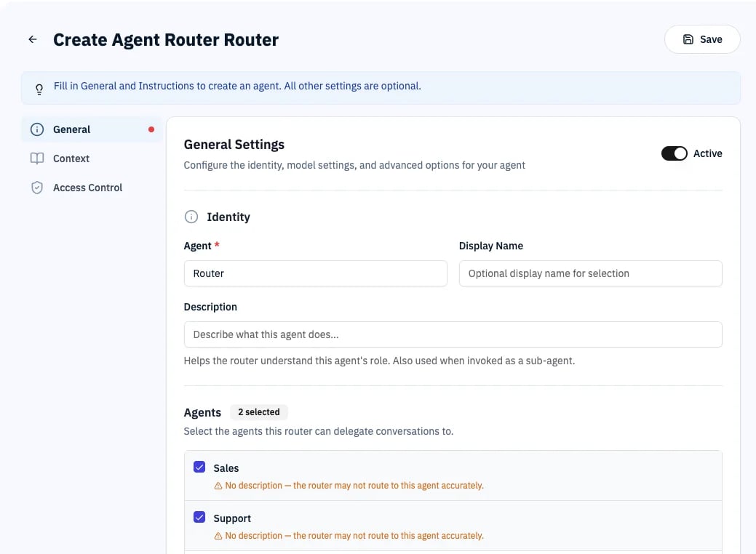Click the 'Create Agent Router Router' title
Screen dimensions: 756x554
coord(166,39)
